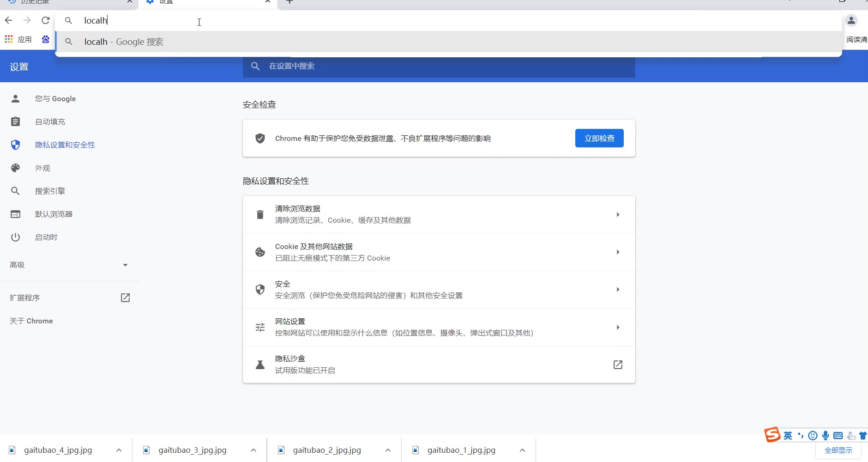Screen dimensions: 868x462
Task: Select 搜索引擎 in settings sidebar
Action: [50, 191]
